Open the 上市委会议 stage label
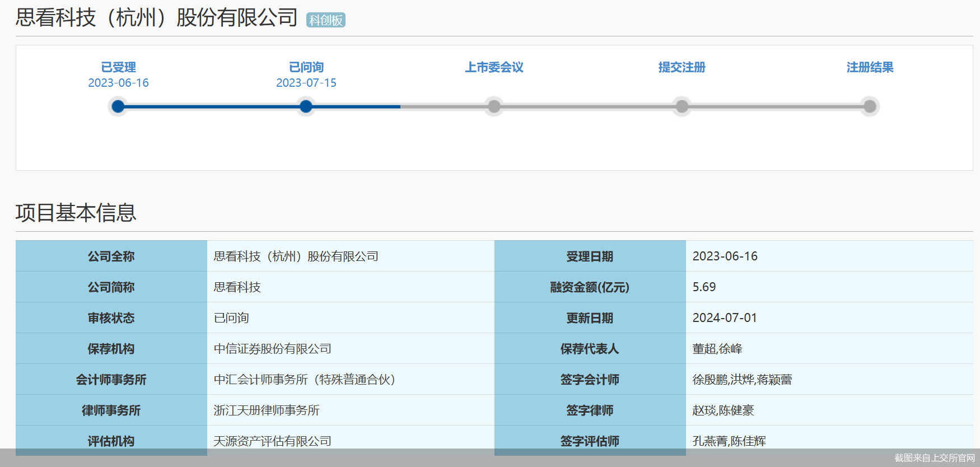The width and height of the screenshot is (980, 467). tap(494, 67)
